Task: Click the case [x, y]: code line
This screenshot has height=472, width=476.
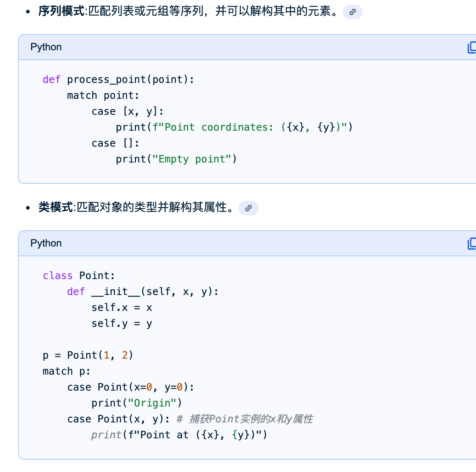Action: 127,111
